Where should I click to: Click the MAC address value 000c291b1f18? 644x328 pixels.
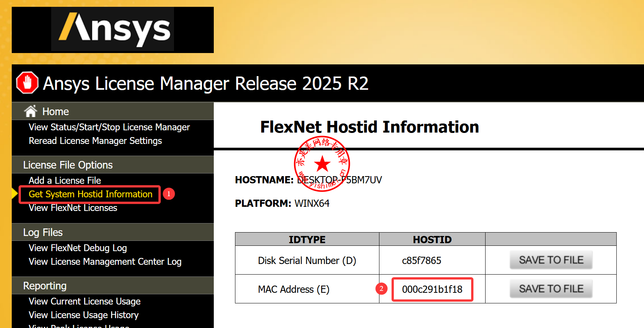tap(432, 289)
